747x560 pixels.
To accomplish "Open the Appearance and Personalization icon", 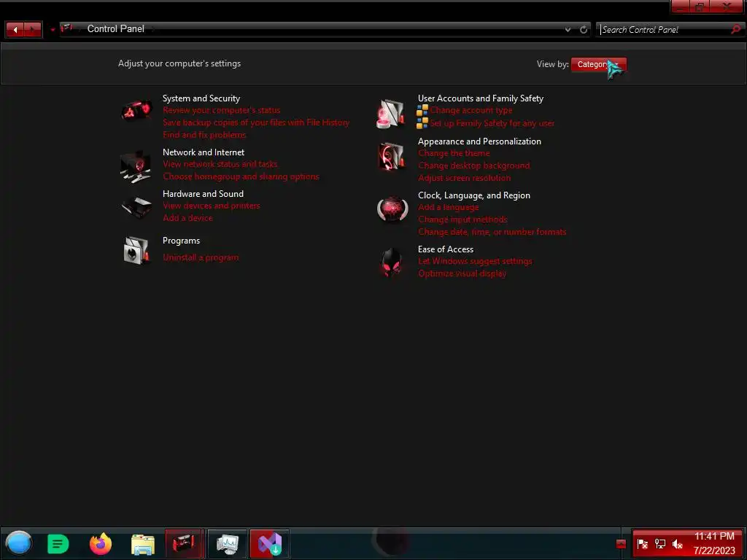I will click(x=391, y=156).
